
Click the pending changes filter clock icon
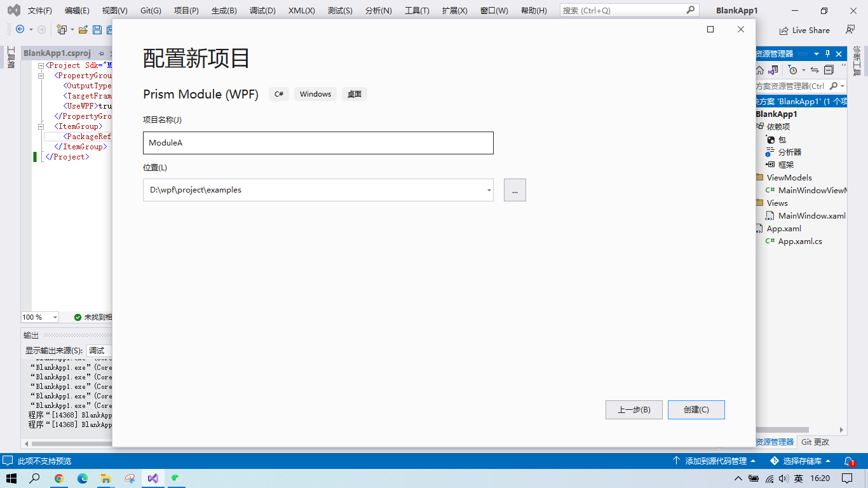pos(792,70)
